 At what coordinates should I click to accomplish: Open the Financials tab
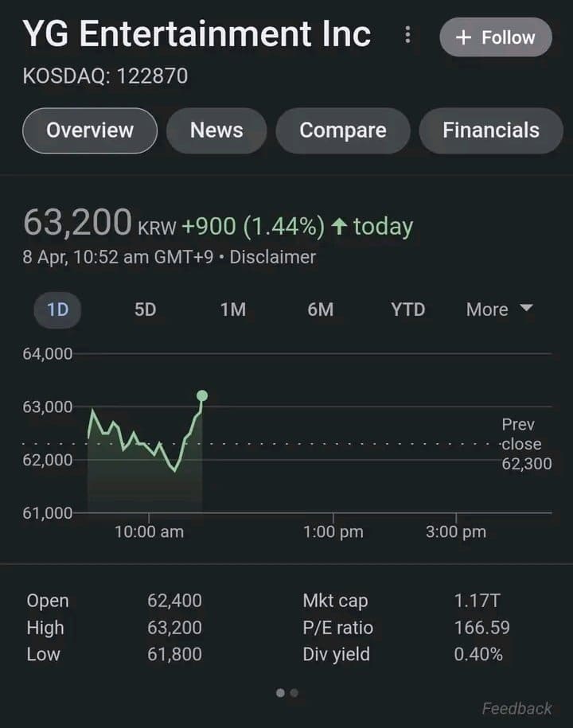[491, 130]
